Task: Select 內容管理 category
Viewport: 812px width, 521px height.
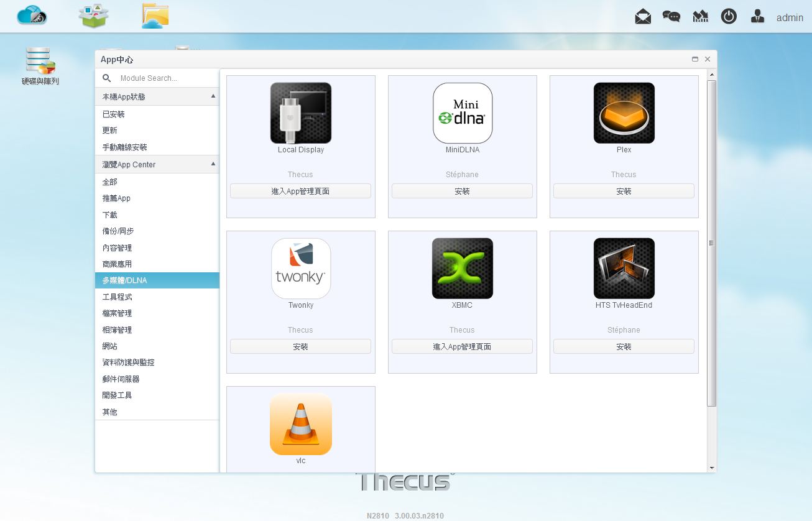Action: [157, 248]
